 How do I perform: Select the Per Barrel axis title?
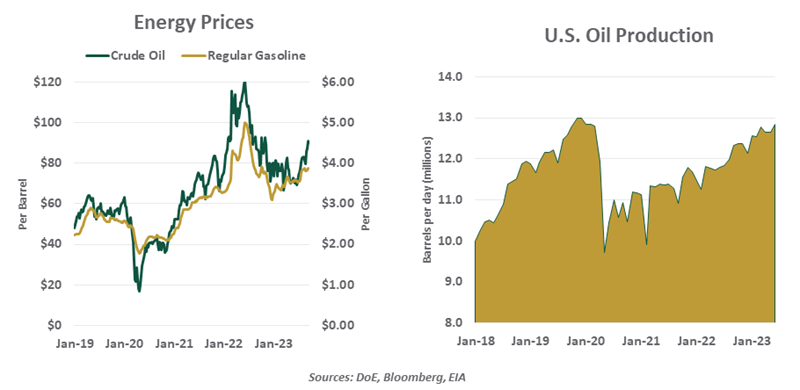pos(23,204)
